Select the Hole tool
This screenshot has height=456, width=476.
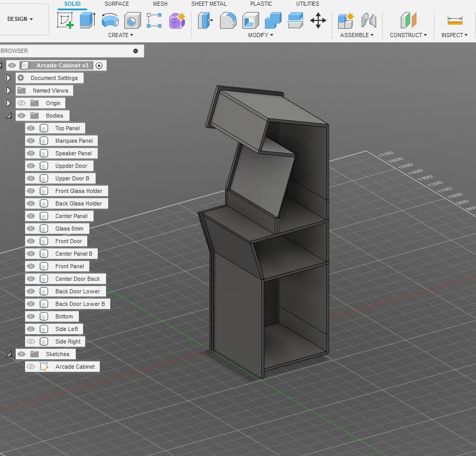pyautogui.click(x=132, y=21)
